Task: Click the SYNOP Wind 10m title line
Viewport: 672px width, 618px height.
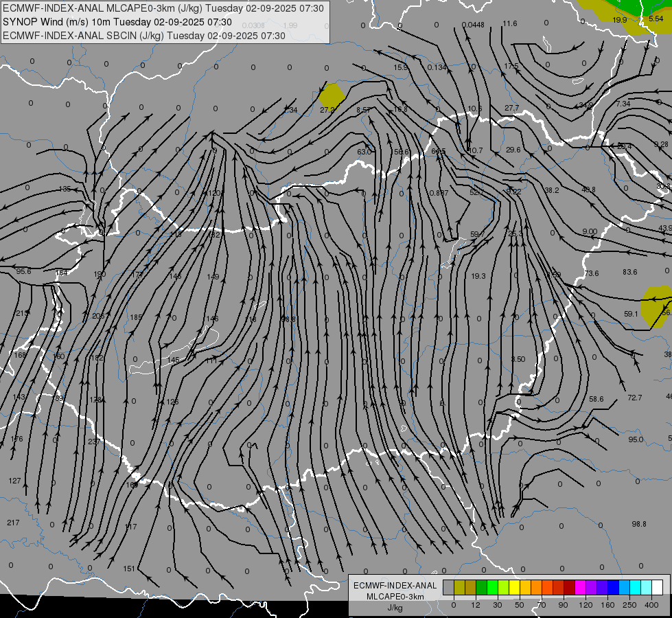Action: click(x=117, y=22)
